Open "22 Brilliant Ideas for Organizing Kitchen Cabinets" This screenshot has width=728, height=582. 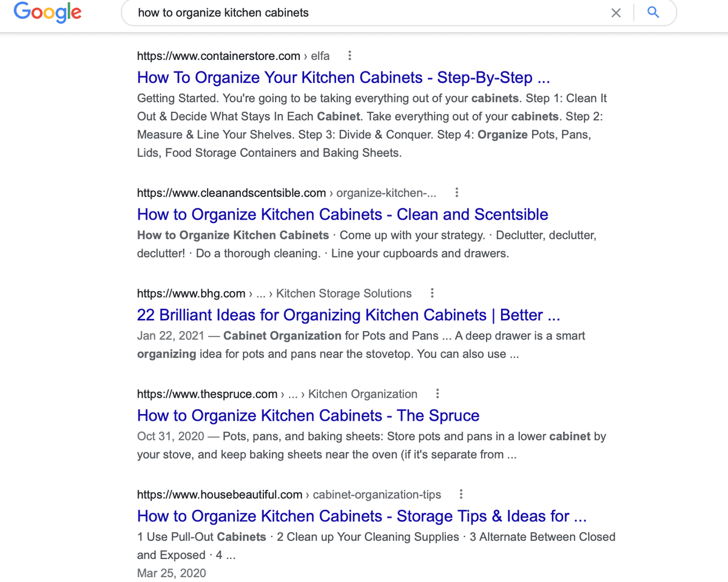pos(348,315)
